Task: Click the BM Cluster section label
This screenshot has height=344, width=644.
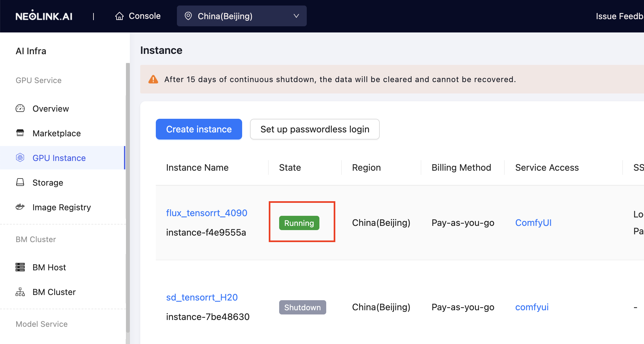Action: [36, 239]
